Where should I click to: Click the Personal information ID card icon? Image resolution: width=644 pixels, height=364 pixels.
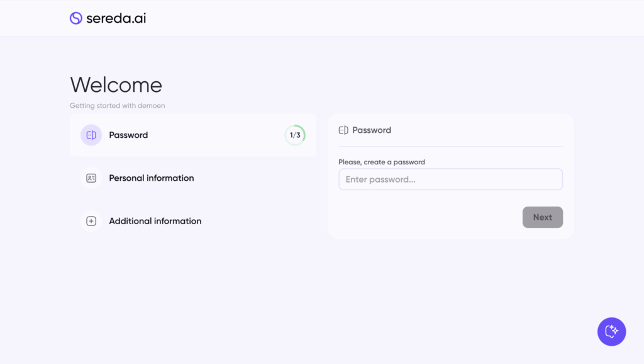[91, 178]
